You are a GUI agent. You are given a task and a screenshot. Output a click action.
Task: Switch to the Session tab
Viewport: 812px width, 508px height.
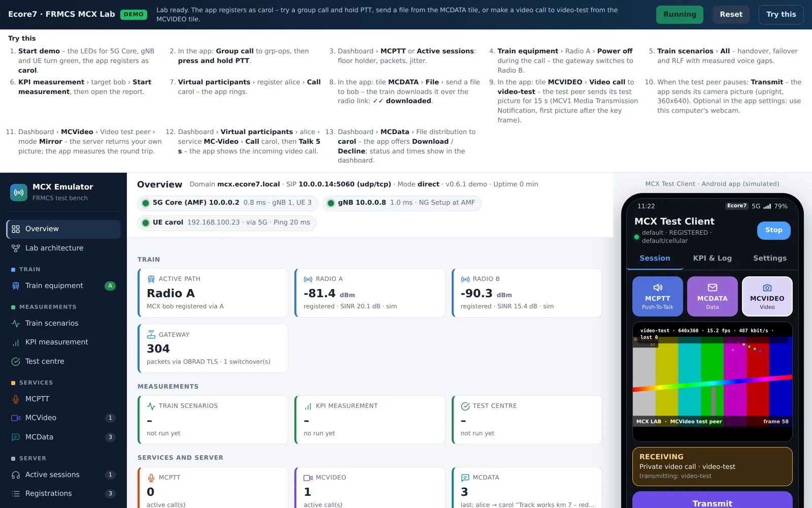(655, 259)
